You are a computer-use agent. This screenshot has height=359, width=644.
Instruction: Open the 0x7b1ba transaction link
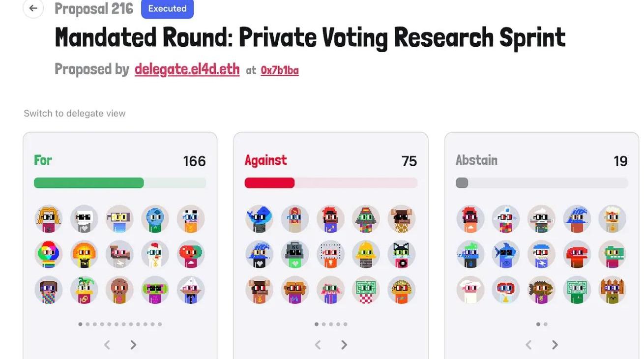(280, 70)
